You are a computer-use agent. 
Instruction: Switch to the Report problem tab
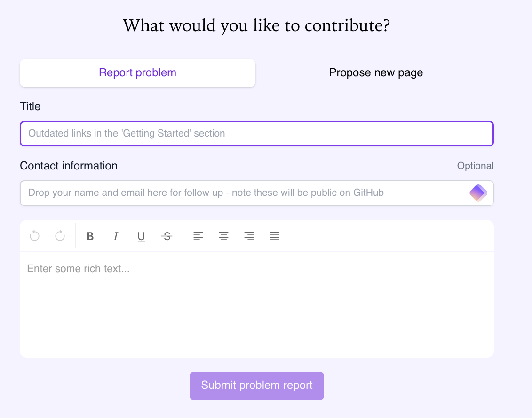pos(137,73)
